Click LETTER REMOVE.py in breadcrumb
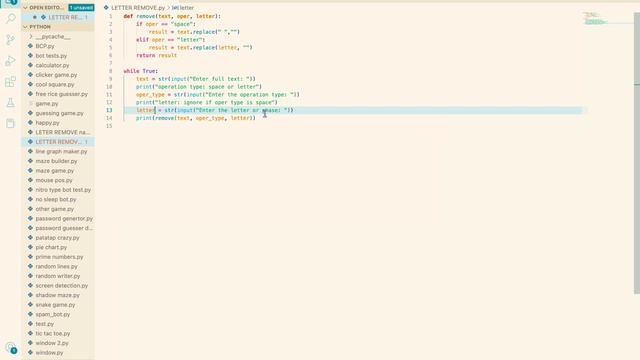Screen dimensions: 640x360 click(138, 8)
